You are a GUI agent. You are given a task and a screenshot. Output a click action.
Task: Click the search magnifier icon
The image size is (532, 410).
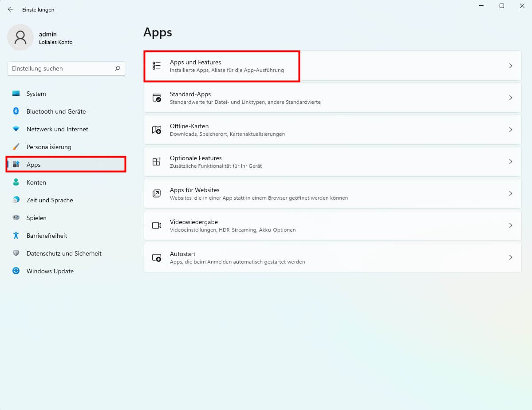(x=118, y=68)
